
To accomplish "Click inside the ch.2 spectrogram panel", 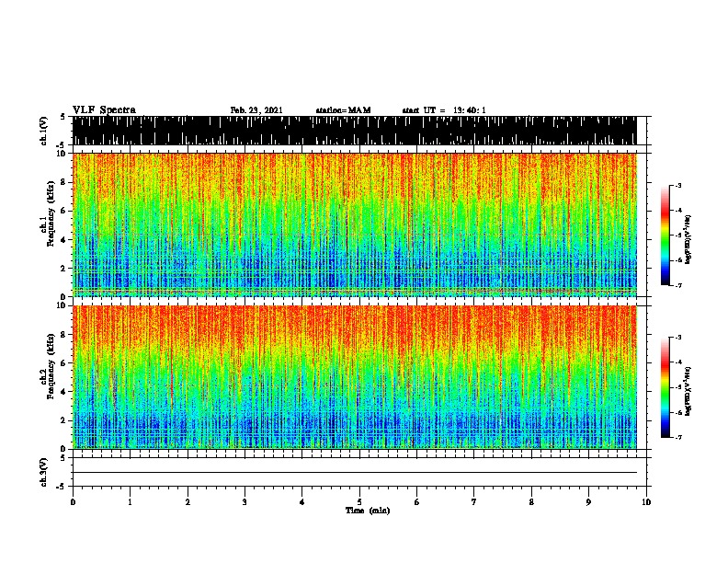I will pos(355,377).
